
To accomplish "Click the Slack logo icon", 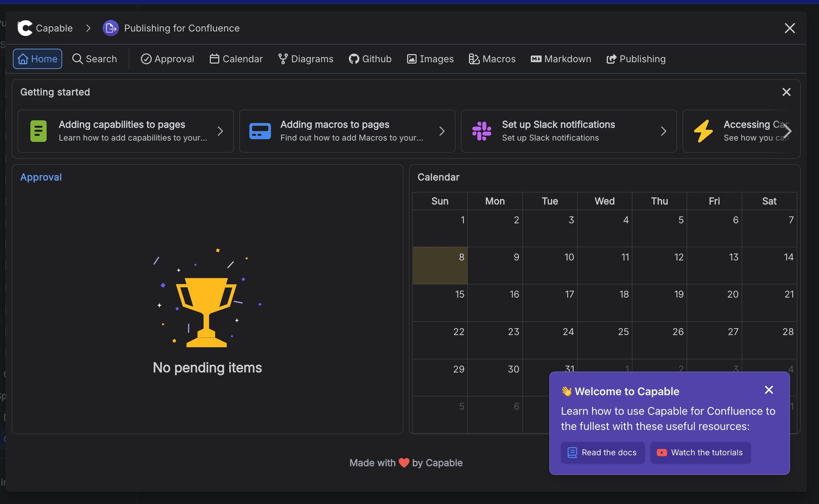I will (481, 131).
